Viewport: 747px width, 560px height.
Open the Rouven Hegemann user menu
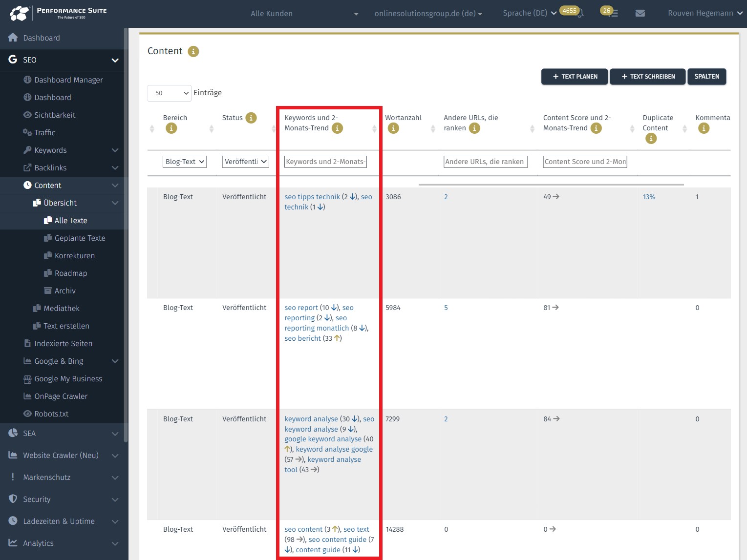click(705, 13)
